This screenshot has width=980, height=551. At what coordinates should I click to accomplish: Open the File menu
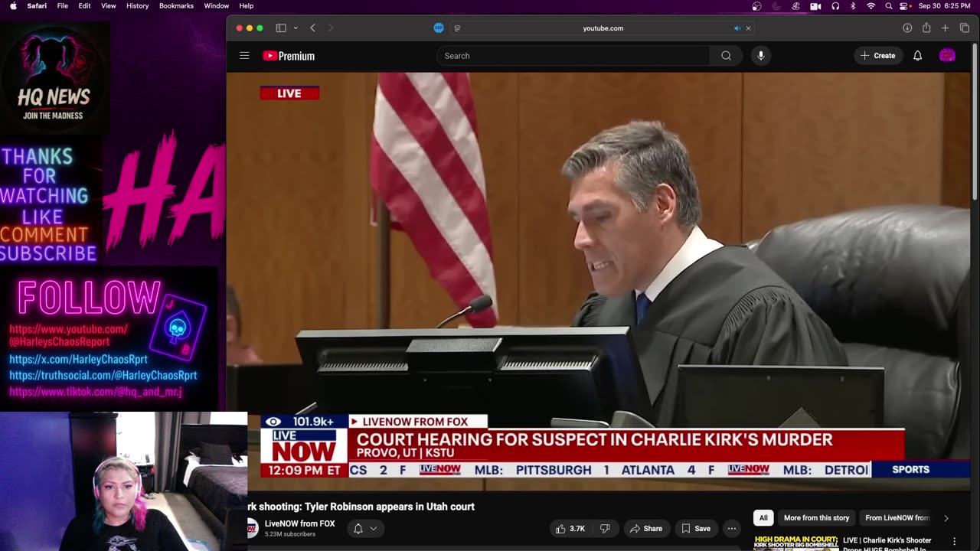(x=63, y=5)
